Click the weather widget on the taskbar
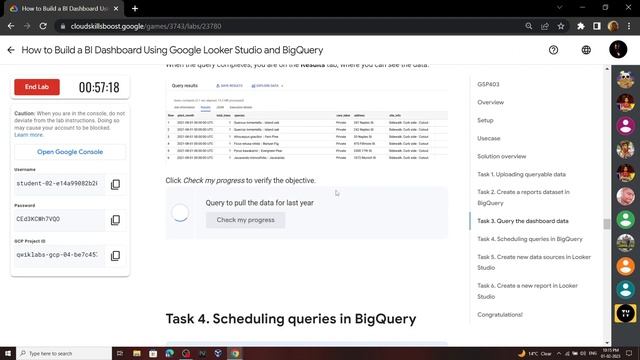 pos(535,353)
